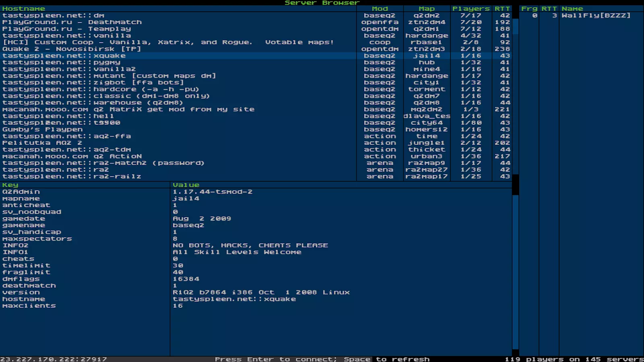Viewport: 644px width, 362px height.
Task: Select the tastyspleen.net::hardcore server
Action: pos(256,89)
